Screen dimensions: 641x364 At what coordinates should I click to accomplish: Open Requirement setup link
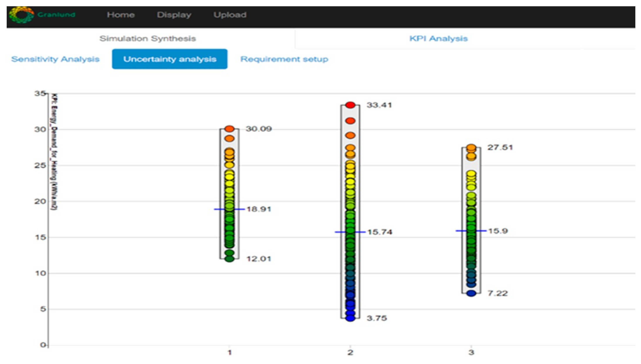point(284,59)
